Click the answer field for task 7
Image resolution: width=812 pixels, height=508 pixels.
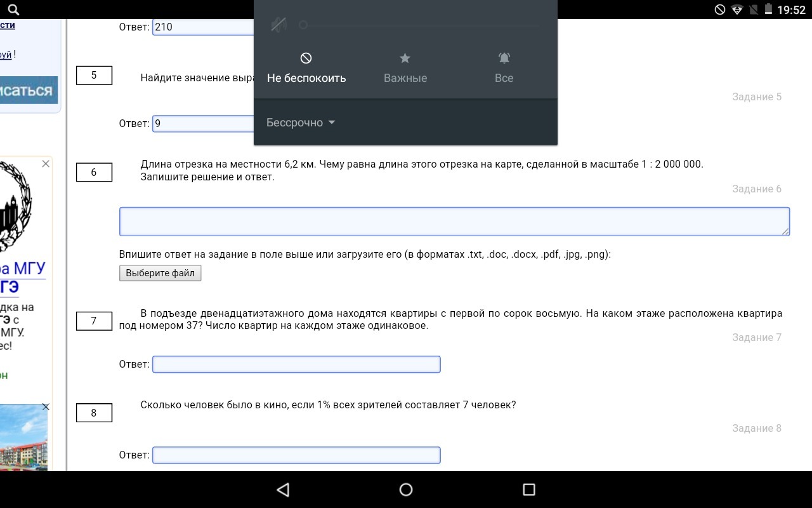coord(296,364)
